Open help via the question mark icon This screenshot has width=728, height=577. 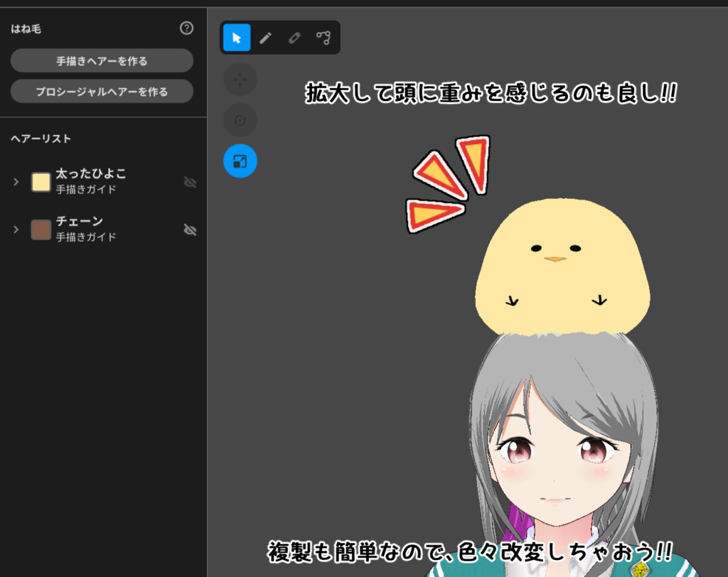186,28
